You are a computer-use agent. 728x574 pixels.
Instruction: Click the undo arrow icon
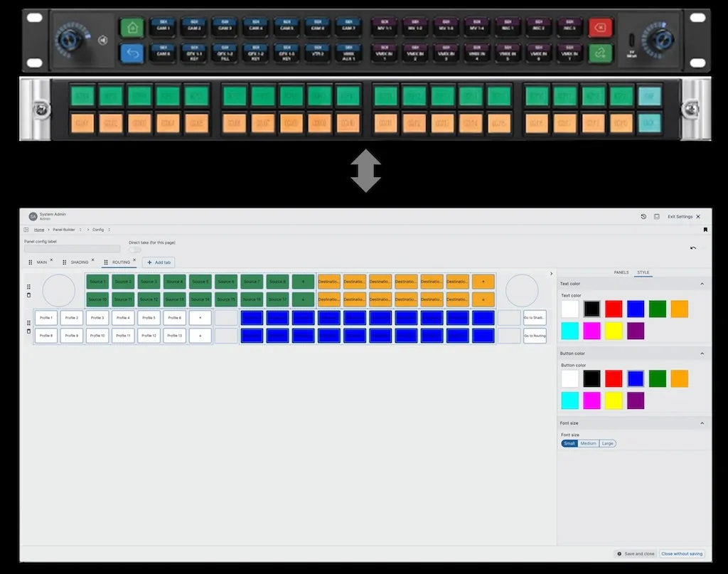tap(693, 248)
